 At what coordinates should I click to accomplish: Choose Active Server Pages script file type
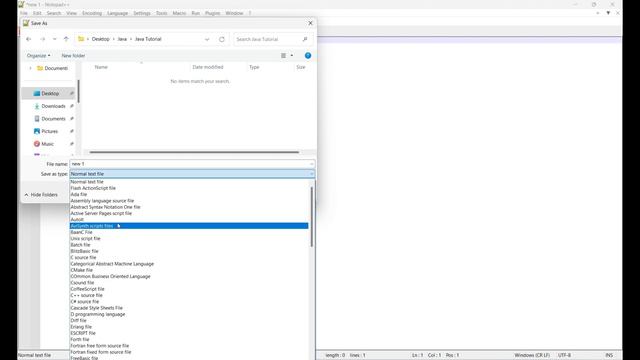[189, 213]
